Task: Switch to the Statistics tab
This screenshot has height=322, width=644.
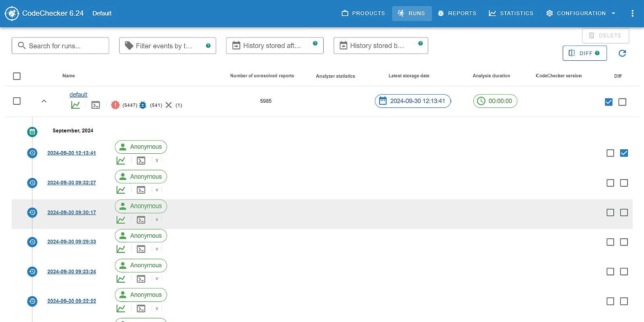Action: tap(511, 13)
